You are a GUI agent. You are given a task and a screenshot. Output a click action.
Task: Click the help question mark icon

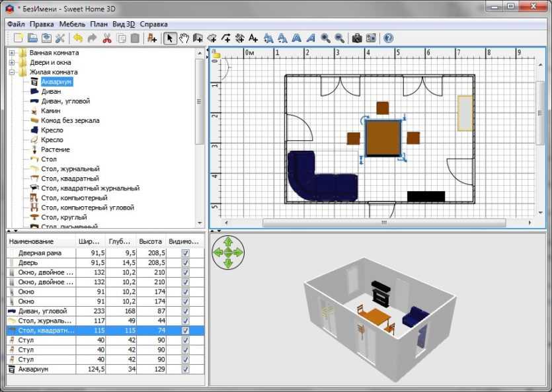pos(388,38)
